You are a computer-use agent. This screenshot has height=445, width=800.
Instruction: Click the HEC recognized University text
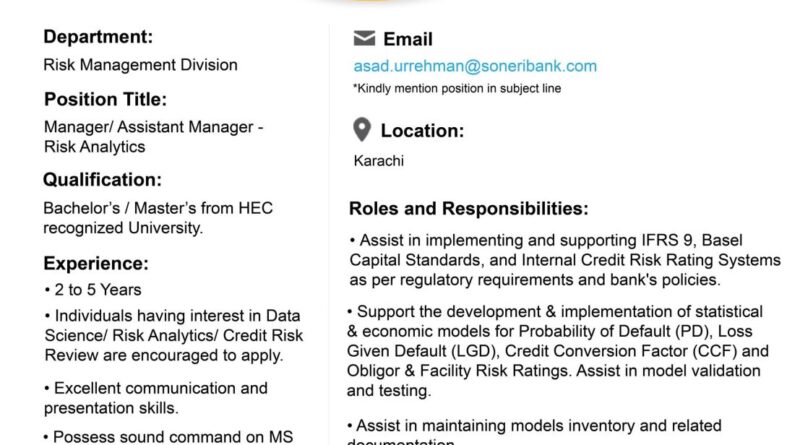coord(157,217)
